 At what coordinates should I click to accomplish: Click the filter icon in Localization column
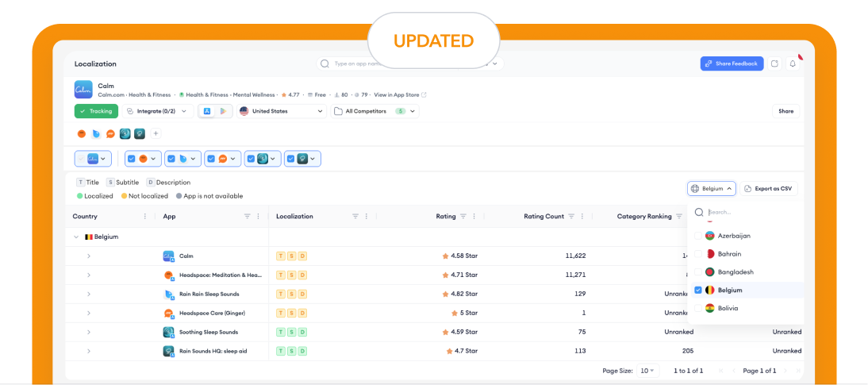tap(355, 216)
